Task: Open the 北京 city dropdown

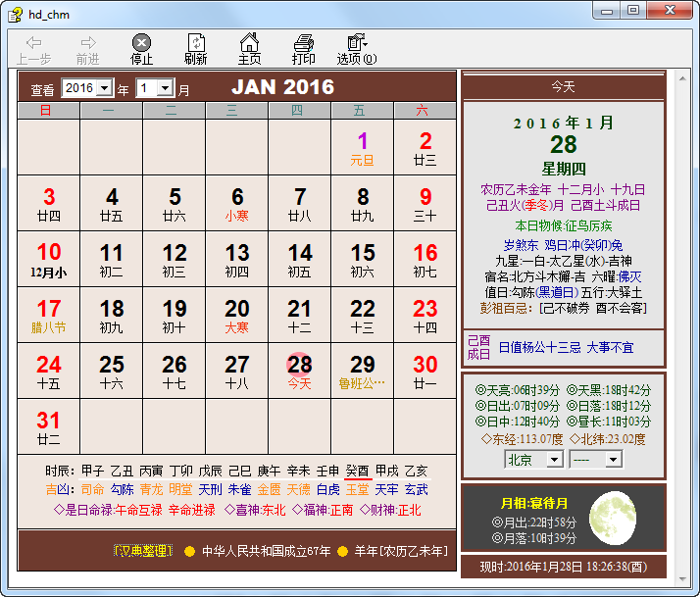Action: (x=534, y=459)
